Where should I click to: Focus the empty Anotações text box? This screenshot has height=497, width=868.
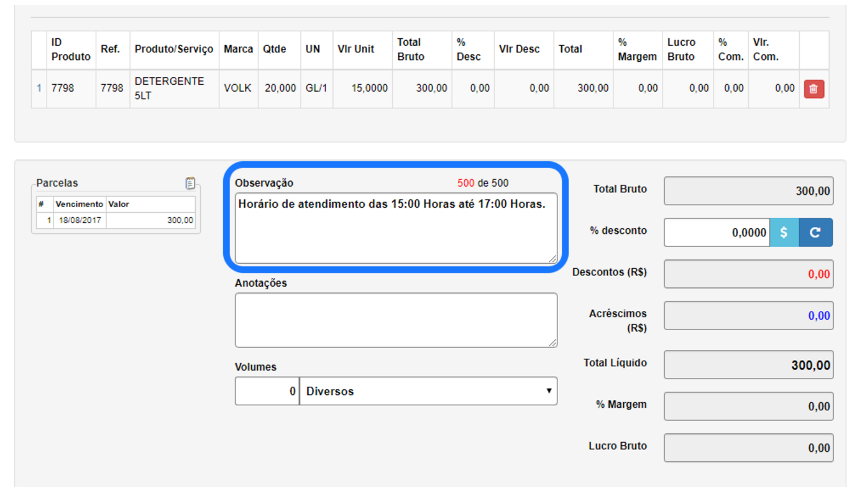395,320
